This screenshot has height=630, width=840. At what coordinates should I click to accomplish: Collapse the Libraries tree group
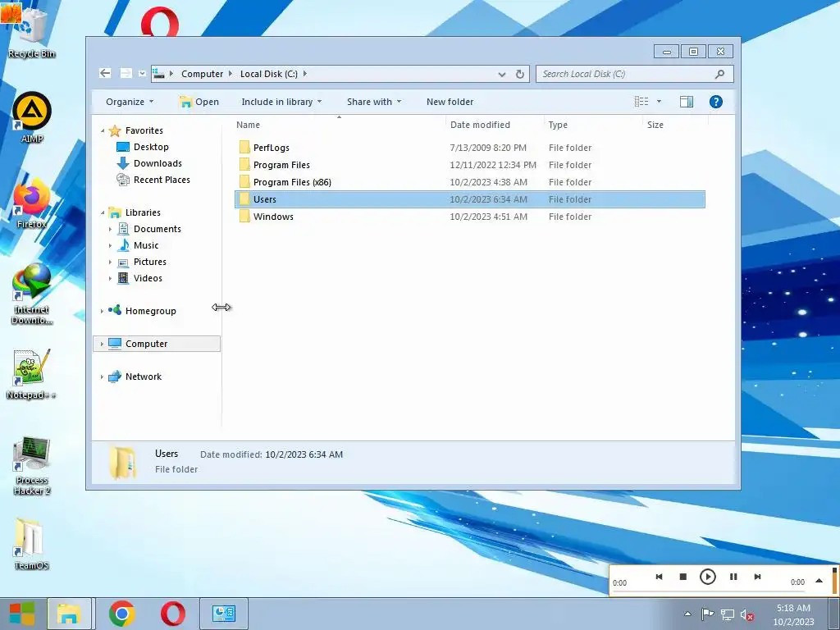(x=103, y=212)
